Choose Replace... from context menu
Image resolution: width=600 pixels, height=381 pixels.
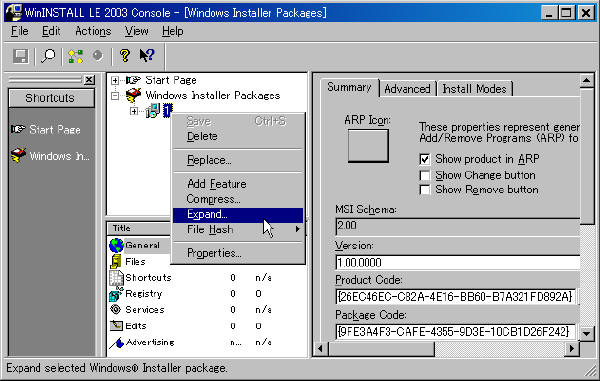coord(238,160)
